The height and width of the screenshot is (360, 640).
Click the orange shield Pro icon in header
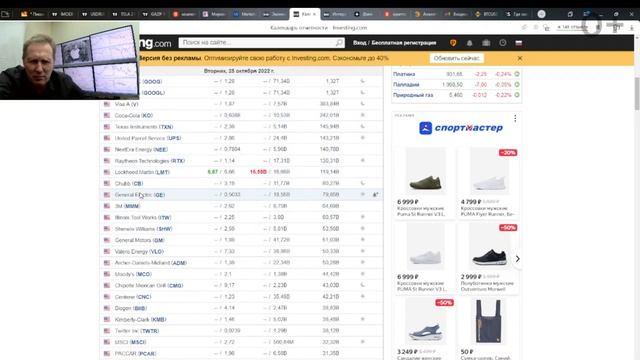(x=453, y=43)
